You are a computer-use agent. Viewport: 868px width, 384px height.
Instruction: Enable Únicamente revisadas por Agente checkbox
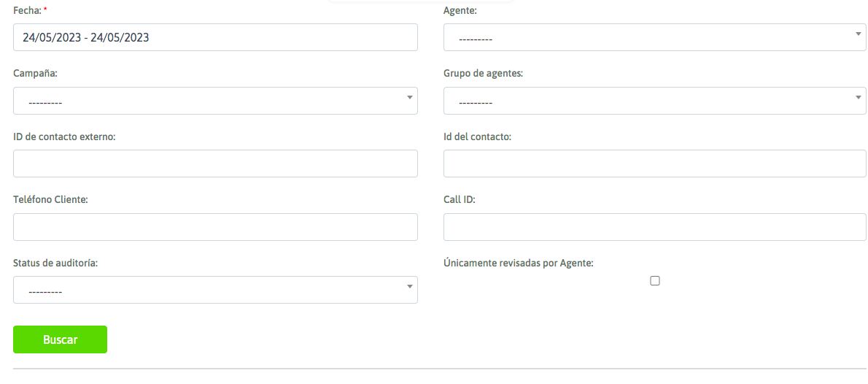pos(655,281)
